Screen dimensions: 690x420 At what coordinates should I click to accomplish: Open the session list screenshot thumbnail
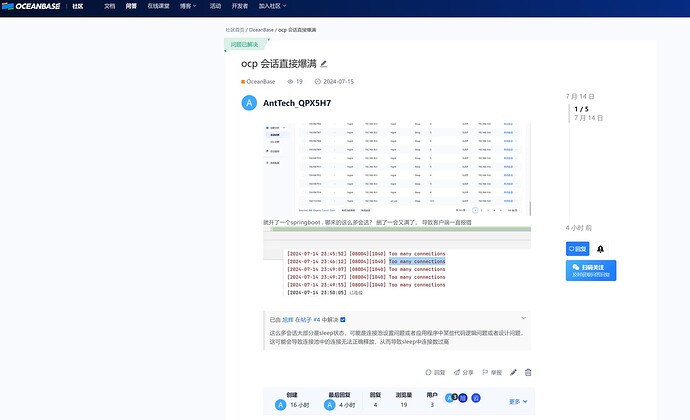pyautogui.click(x=397, y=169)
